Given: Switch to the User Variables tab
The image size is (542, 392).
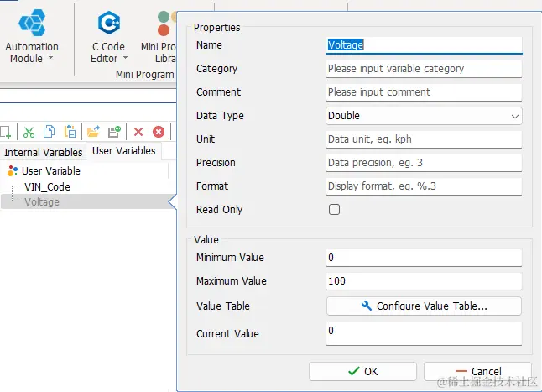Looking at the screenshot, I should pos(123,151).
